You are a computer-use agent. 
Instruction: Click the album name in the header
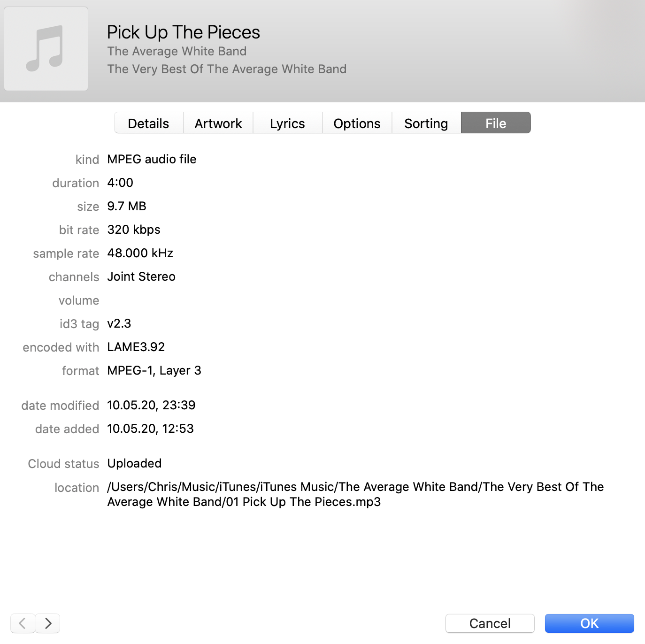pyautogui.click(x=227, y=69)
